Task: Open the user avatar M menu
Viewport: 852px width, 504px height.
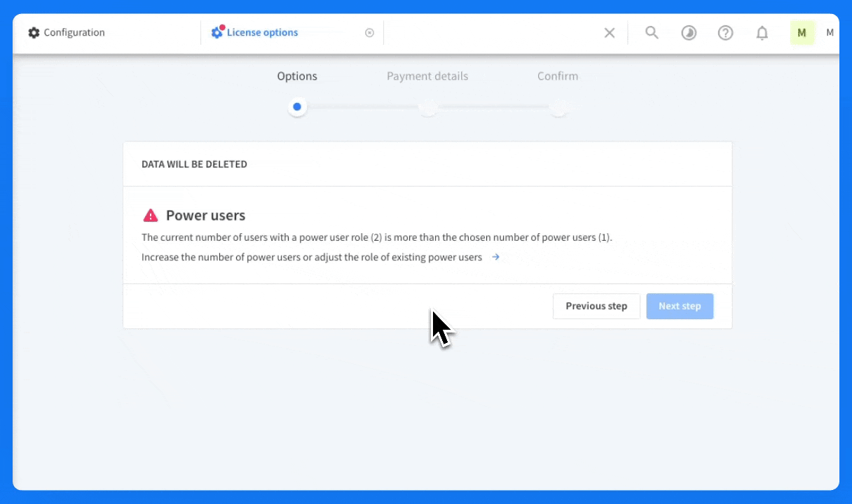Action: pos(802,33)
